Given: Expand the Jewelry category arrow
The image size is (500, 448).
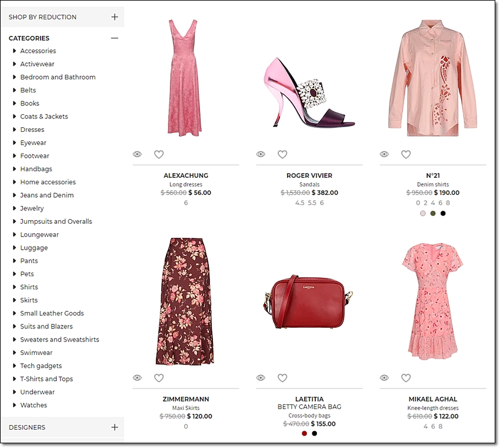Looking at the screenshot, I should pyautogui.click(x=14, y=208).
